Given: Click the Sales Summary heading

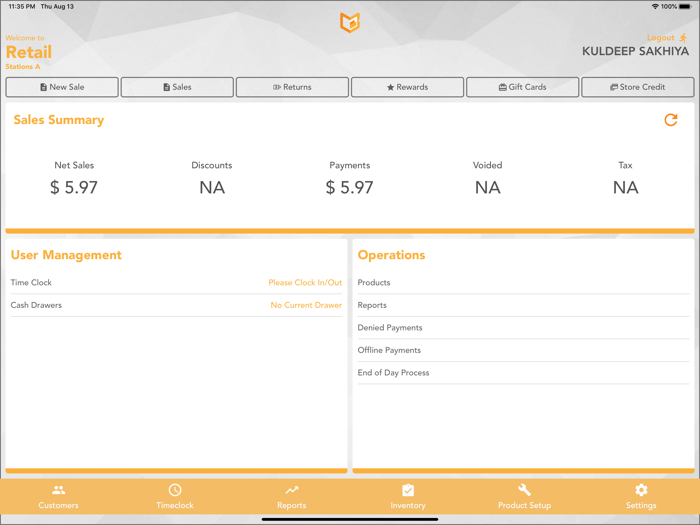Looking at the screenshot, I should [x=58, y=120].
